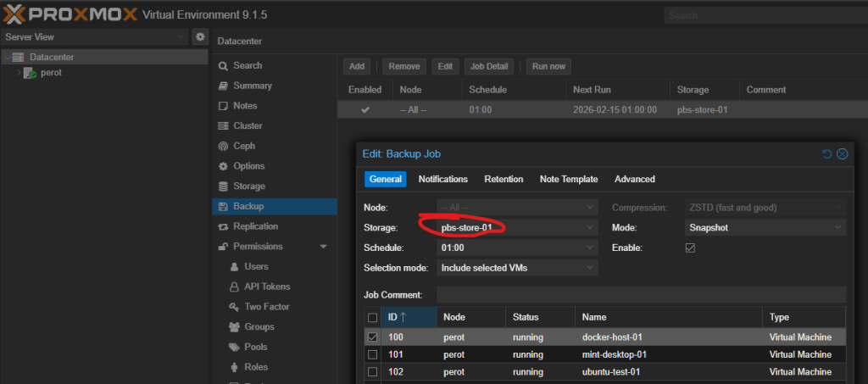Open the Mode Snapshot dropdown
The width and height of the screenshot is (868, 384).
[x=838, y=227]
